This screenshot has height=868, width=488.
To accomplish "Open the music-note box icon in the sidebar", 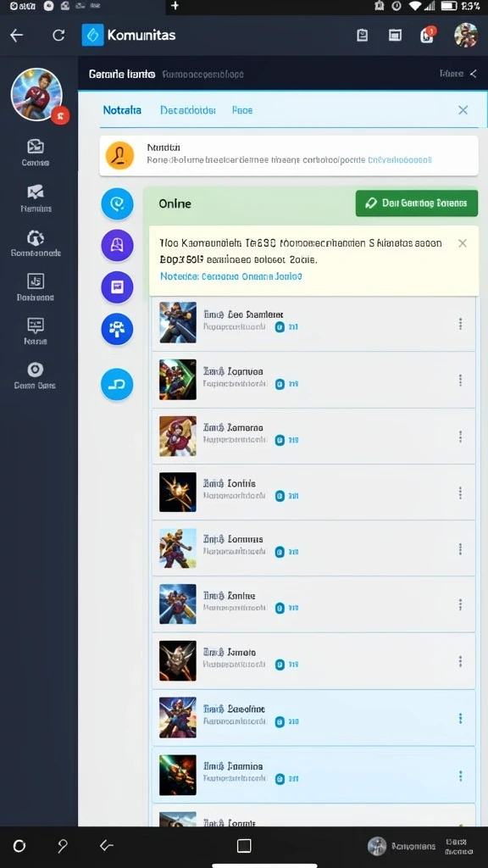I will [36, 281].
